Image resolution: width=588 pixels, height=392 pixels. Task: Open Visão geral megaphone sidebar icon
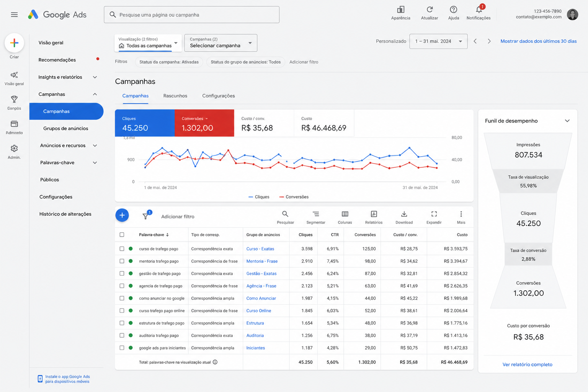pyautogui.click(x=14, y=75)
